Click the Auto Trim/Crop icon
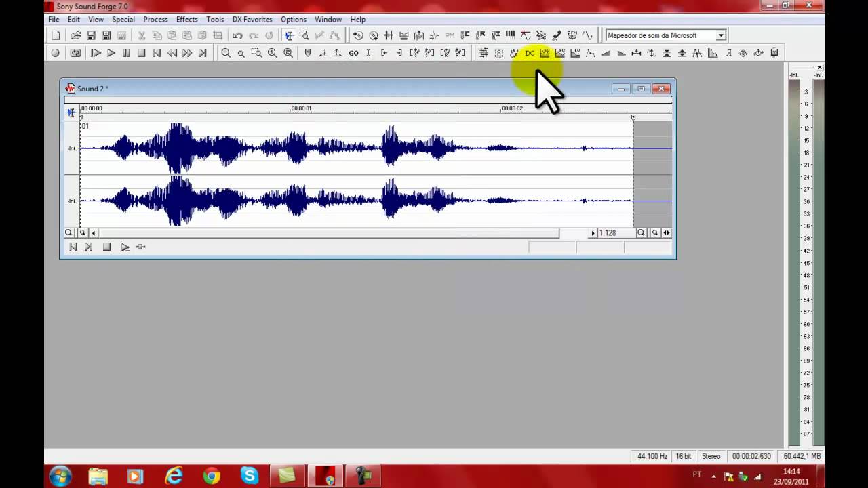The width and height of the screenshot is (868, 488). [x=484, y=53]
